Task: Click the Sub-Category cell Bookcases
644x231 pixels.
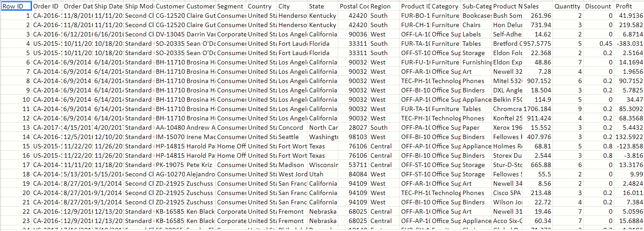Action: pyautogui.click(x=476, y=16)
